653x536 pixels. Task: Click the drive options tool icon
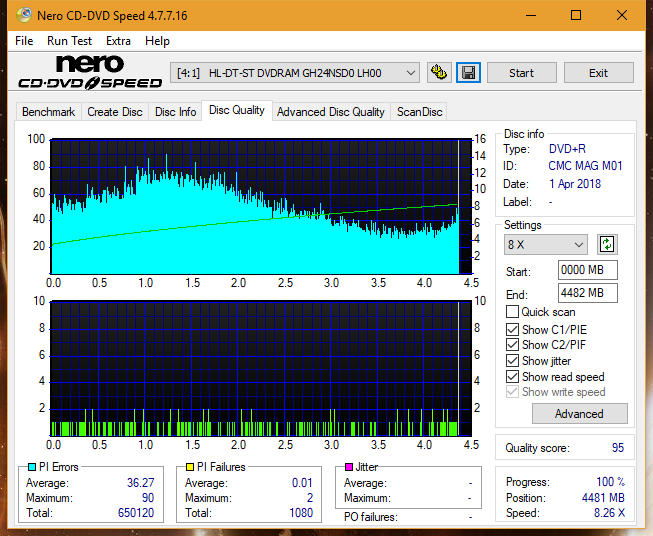pos(439,73)
